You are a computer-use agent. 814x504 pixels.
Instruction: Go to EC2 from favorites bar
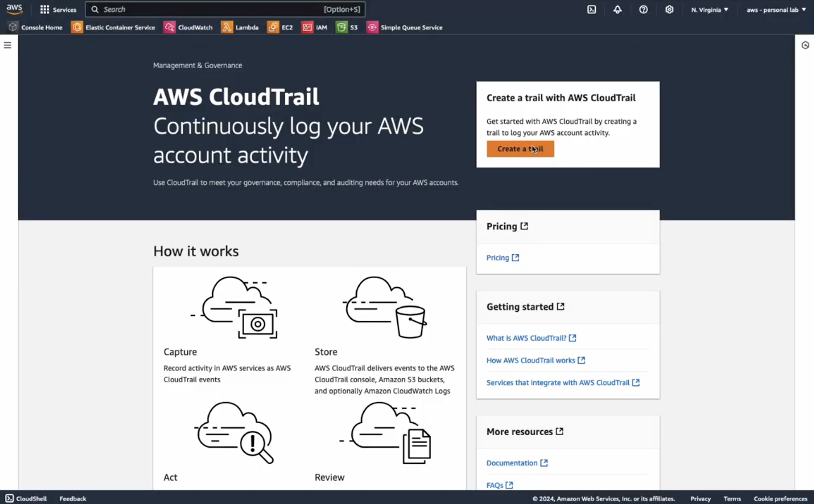click(280, 27)
